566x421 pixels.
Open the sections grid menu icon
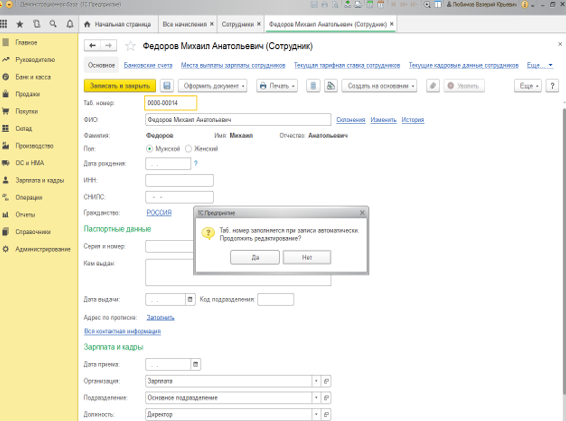click(4, 24)
